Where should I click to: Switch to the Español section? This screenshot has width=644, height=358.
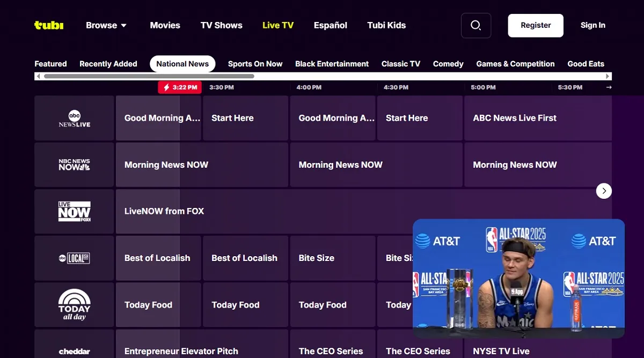click(x=331, y=25)
